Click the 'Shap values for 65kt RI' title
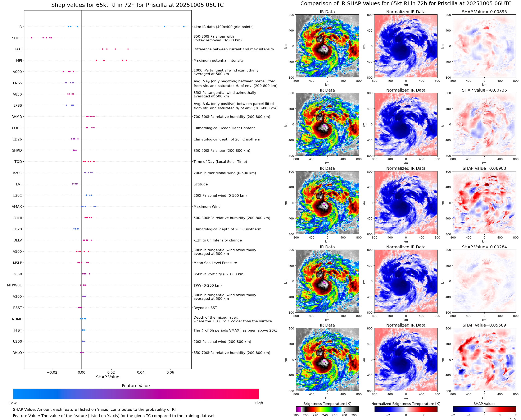521x420 pixels. 137,5
